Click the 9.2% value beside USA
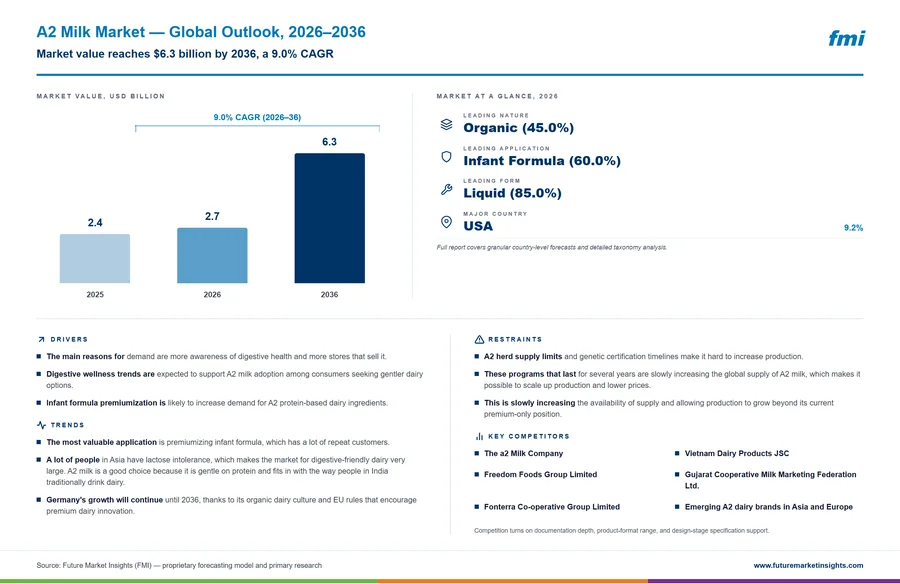 (x=854, y=228)
